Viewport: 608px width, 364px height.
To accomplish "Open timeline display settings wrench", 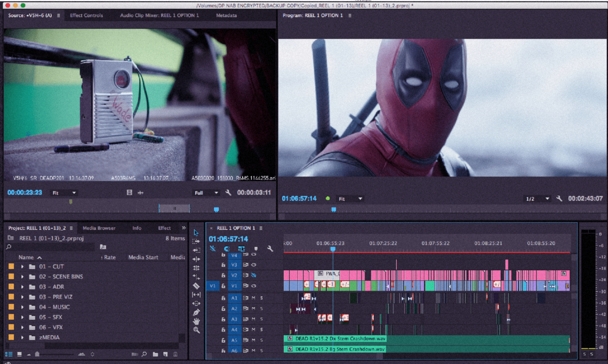I will point(270,249).
